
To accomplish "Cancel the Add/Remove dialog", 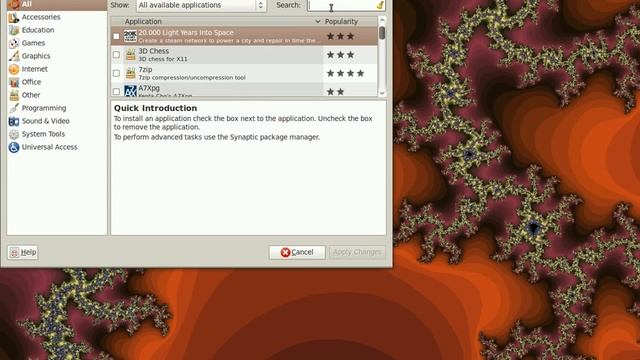I will (x=297, y=252).
